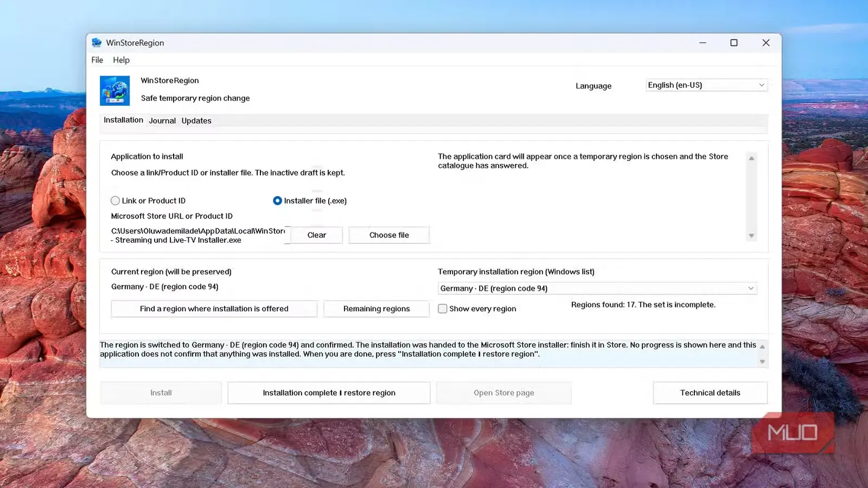Click the Open Store page button
Screen dimensions: 868x488
click(x=504, y=393)
